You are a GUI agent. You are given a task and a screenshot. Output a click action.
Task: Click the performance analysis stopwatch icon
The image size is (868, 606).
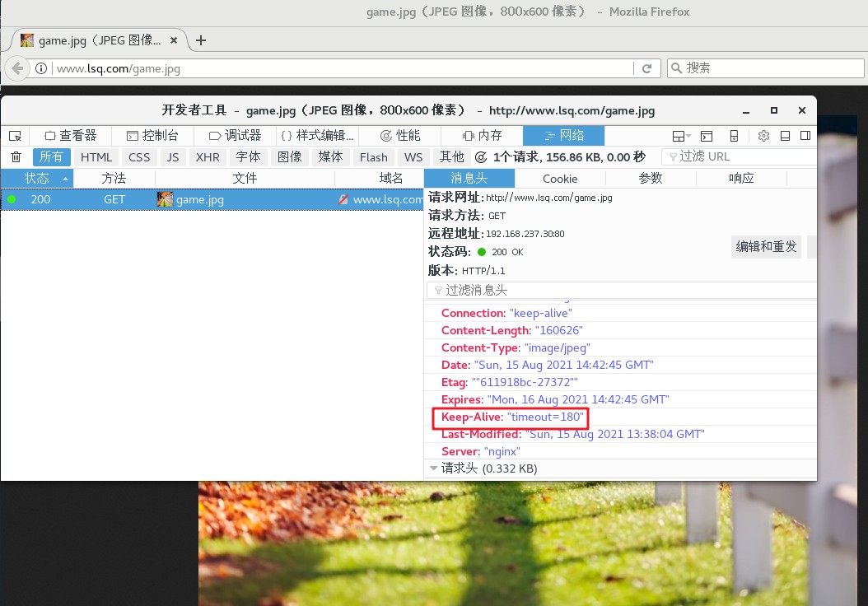(481, 157)
